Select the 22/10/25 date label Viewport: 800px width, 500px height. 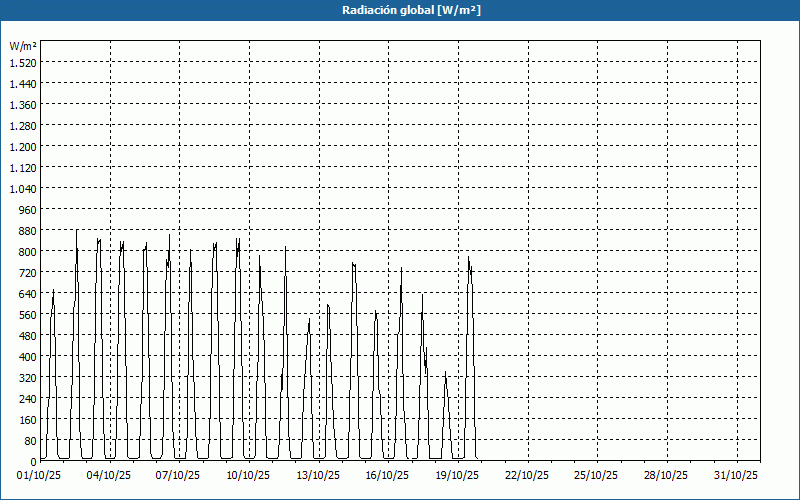click(x=527, y=475)
